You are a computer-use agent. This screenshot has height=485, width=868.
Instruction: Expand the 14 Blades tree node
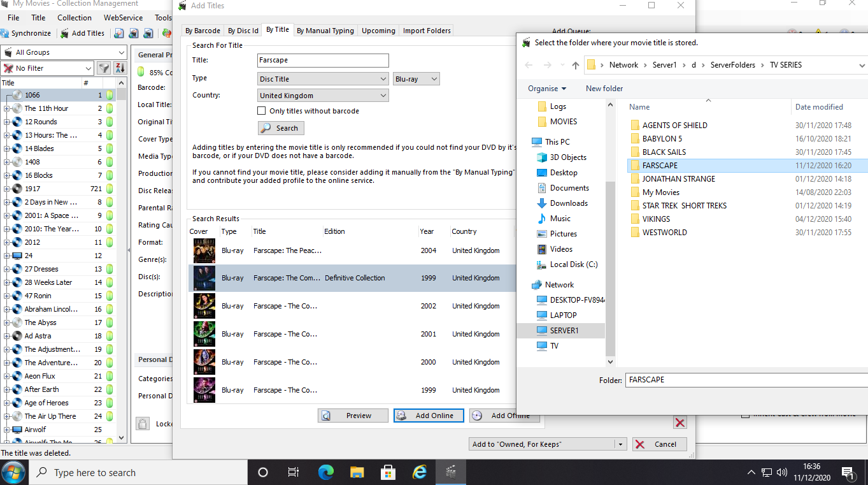tap(6, 148)
